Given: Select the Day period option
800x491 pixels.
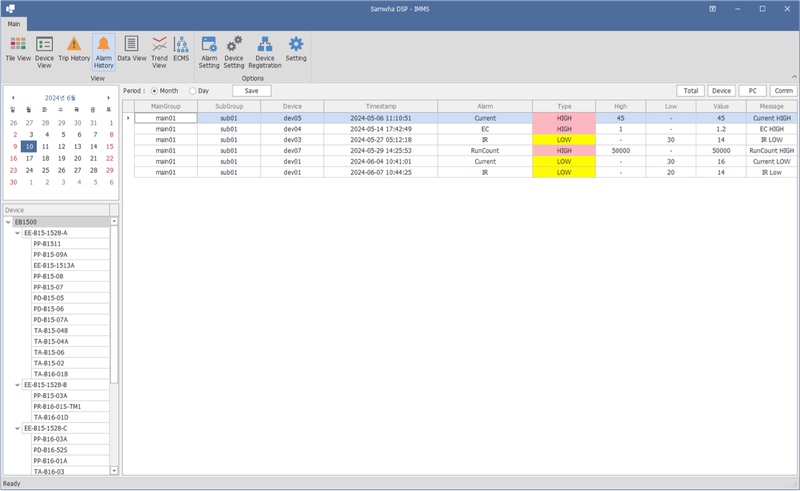Looking at the screenshot, I should pyautogui.click(x=199, y=91).
